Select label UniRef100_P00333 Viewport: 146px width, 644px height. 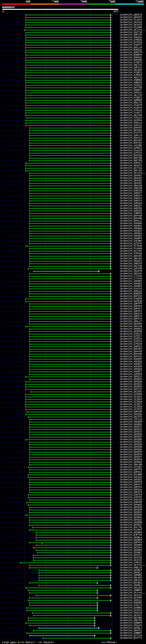click(131, 289)
